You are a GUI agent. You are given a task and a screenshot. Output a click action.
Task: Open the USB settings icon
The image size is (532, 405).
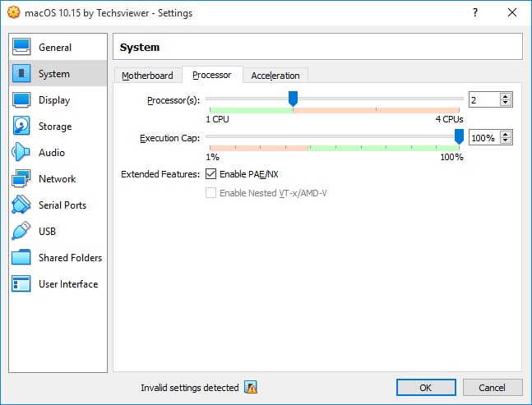click(22, 232)
